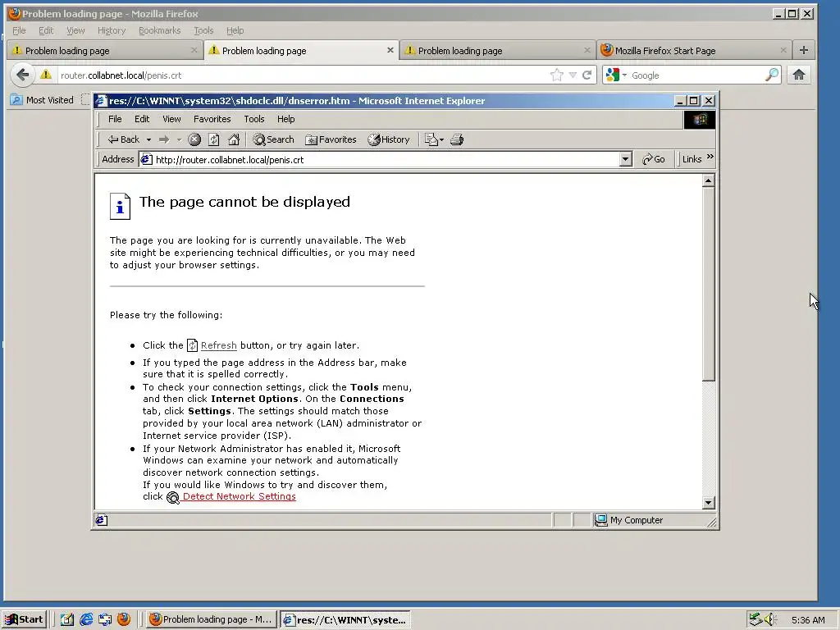This screenshot has width=840, height=630.
Task: Click the Firefox Home button
Action: (x=799, y=75)
